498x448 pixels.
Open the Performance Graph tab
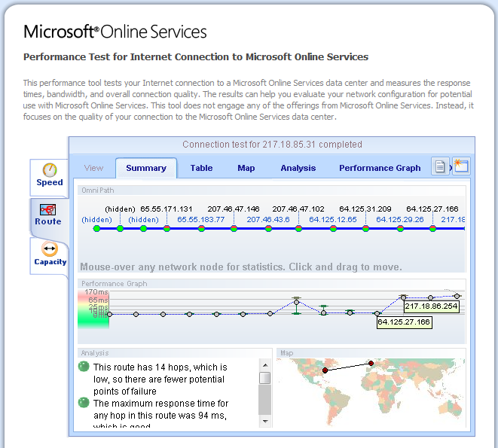(380, 168)
